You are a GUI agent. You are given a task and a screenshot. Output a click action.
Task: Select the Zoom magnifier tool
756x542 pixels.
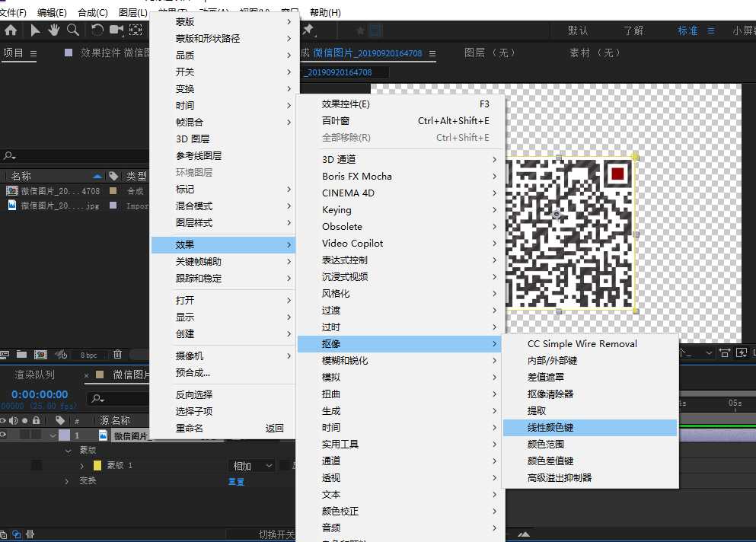coord(73,30)
